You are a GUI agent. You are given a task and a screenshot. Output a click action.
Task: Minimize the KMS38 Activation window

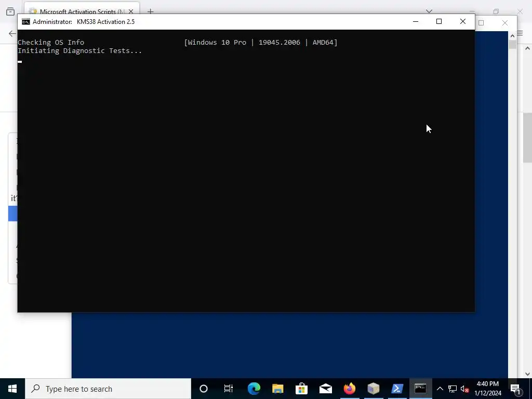pyautogui.click(x=416, y=21)
